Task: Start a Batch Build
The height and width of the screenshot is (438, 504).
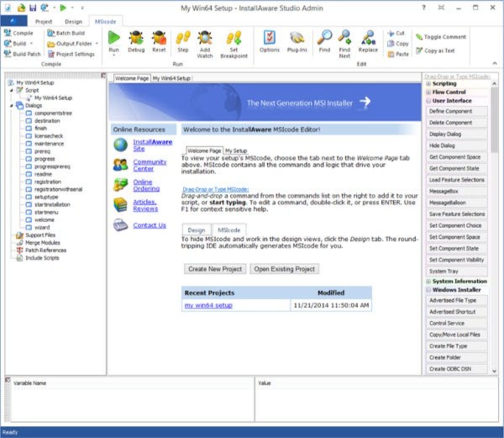Action: point(66,33)
